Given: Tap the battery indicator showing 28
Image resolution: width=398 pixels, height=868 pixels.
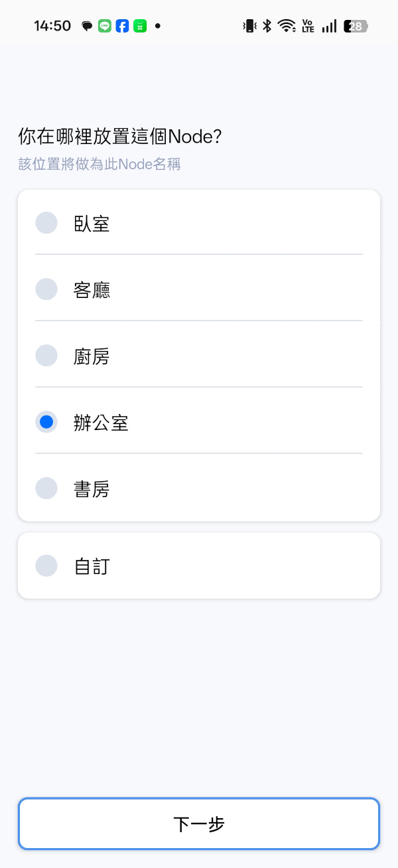Looking at the screenshot, I should point(355,26).
